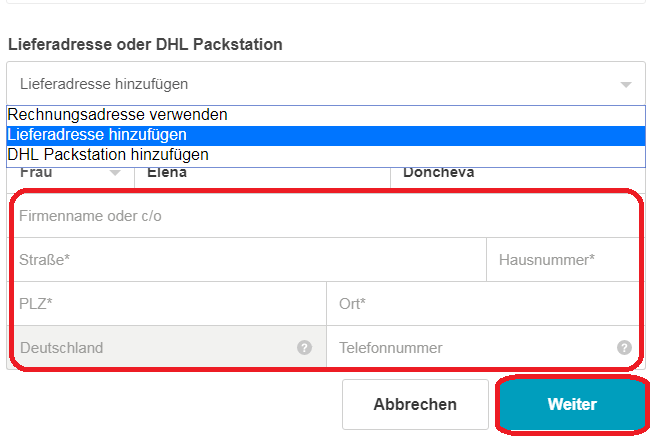Screen dimensions: 658x440
Task: Click the arrow of the delivery address dropdown
Action: click(626, 85)
